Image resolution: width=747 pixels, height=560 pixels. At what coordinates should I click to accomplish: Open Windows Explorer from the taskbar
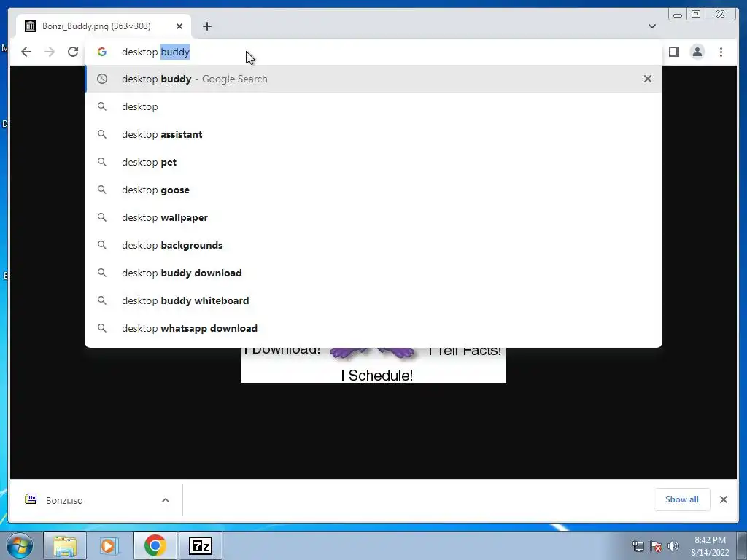click(x=65, y=545)
